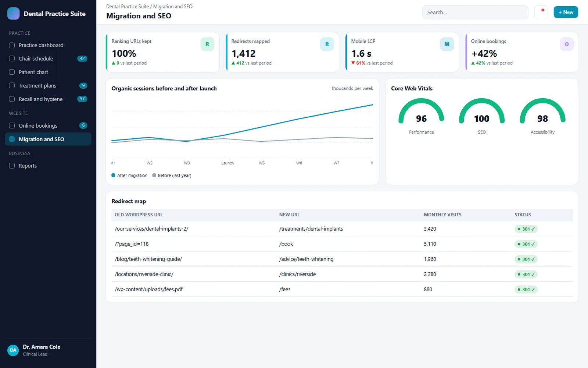Click the /clinics/riverside new URL
Image resolution: width=588 pixels, height=368 pixels.
(x=297, y=274)
